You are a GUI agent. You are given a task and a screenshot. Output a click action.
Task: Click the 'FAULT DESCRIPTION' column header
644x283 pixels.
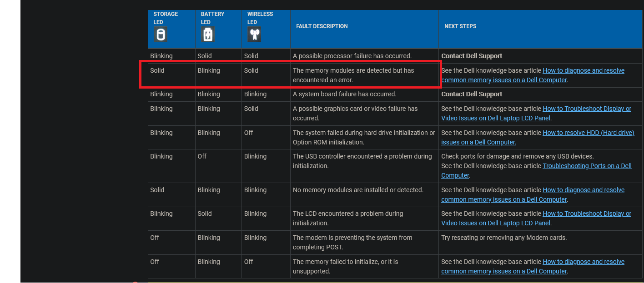[x=322, y=26]
